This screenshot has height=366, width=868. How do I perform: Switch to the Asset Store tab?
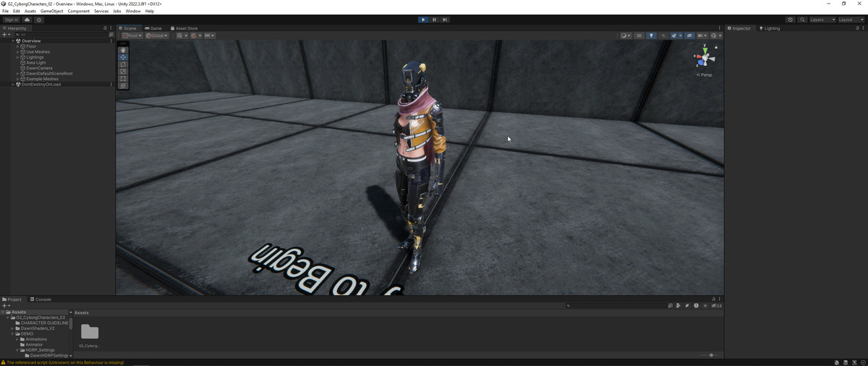coord(184,28)
